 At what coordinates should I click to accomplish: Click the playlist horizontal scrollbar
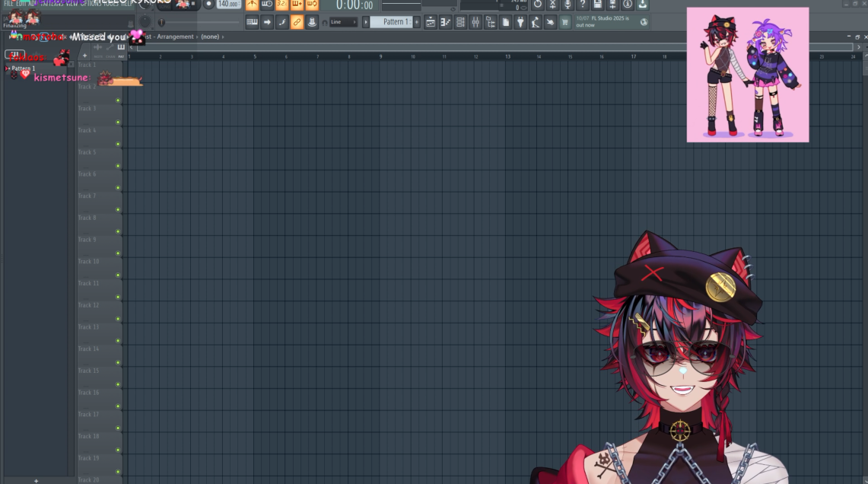[x=494, y=48]
